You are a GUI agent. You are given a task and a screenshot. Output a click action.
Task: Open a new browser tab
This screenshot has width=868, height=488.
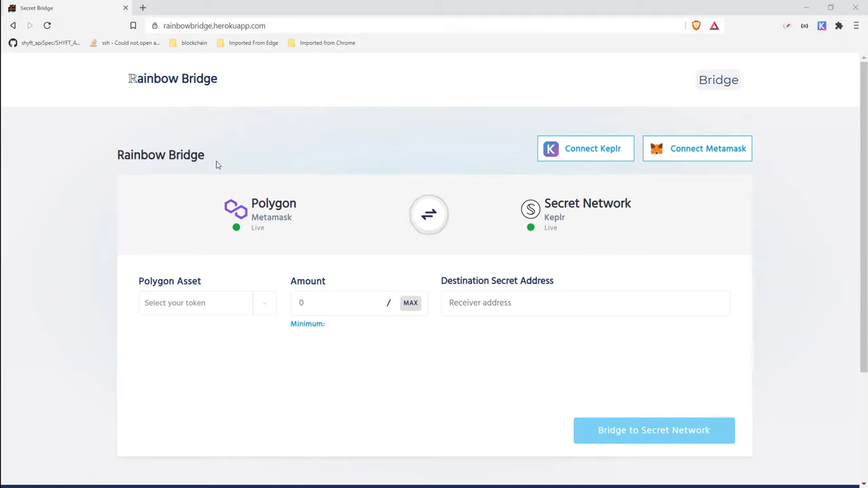[x=142, y=7]
